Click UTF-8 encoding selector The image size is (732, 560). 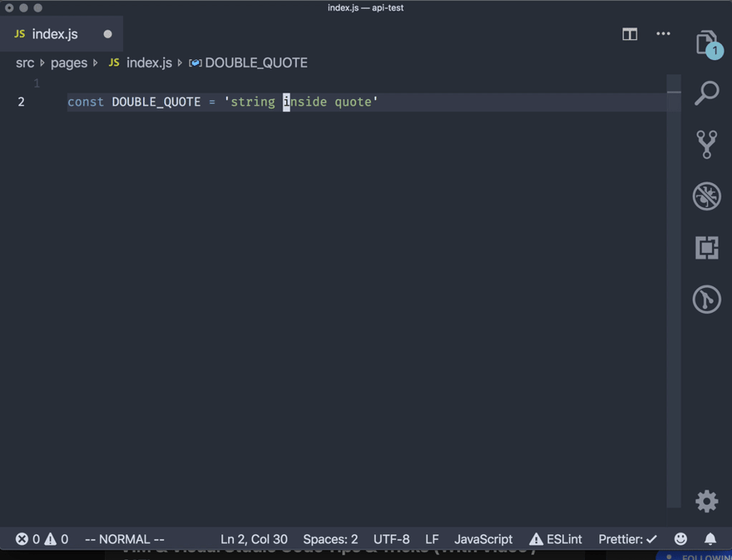point(391,539)
